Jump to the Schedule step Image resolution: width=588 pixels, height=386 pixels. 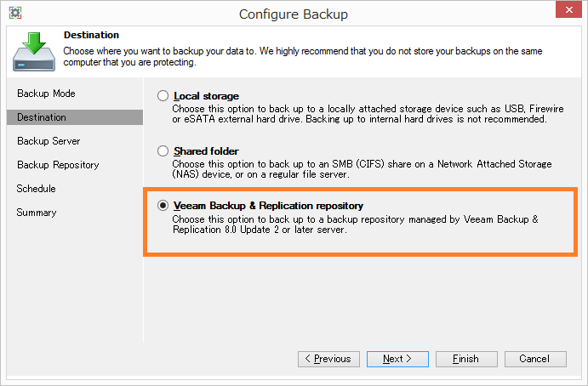click(36, 189)
